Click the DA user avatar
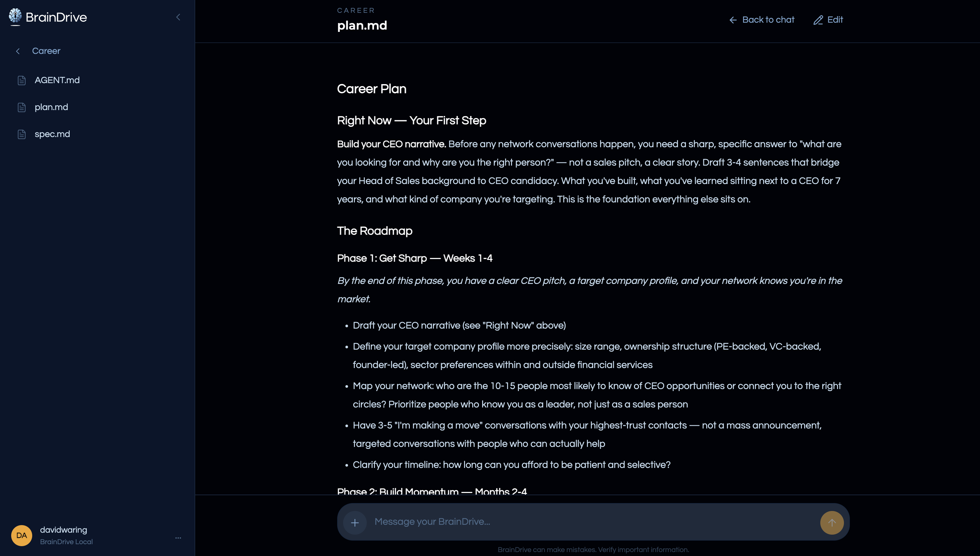The image size is (980, 556). point(22,535)
